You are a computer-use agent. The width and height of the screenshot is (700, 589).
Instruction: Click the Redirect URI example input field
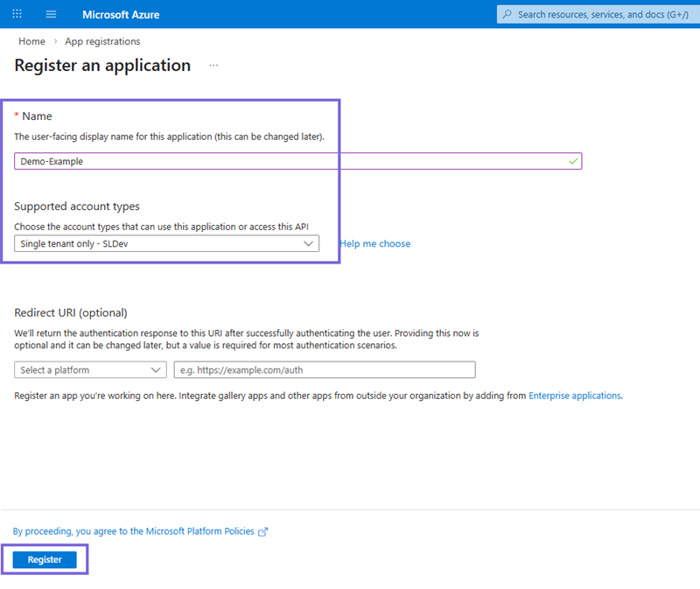tap(325, 369)
